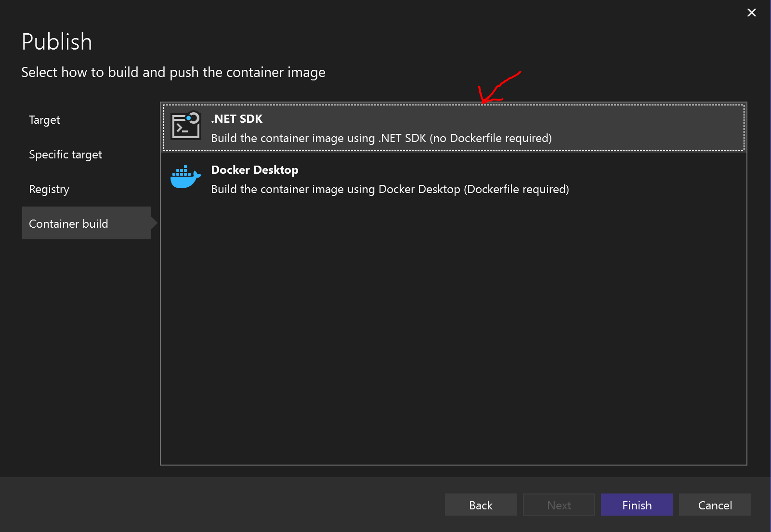This screenshot has width=771, height=532.
Task: Close the Publish dialog
Action: tap(751, 13)
